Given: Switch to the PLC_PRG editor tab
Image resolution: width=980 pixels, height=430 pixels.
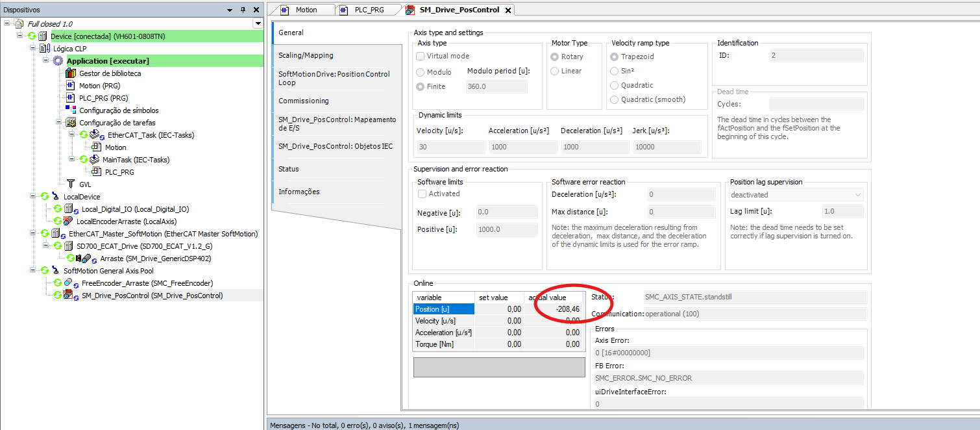Looking at the screenshot, I should coord(369,10).
